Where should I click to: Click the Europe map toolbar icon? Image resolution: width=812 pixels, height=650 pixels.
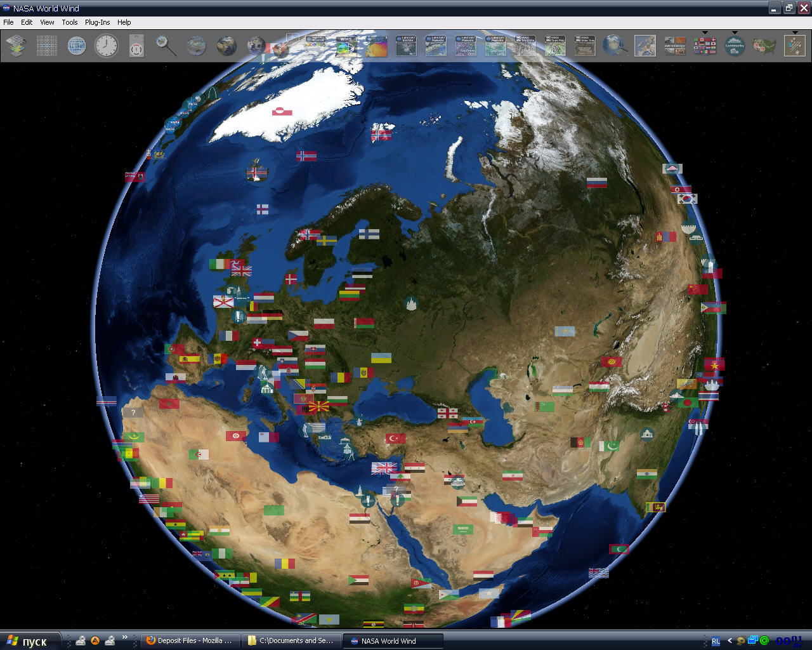645,46
